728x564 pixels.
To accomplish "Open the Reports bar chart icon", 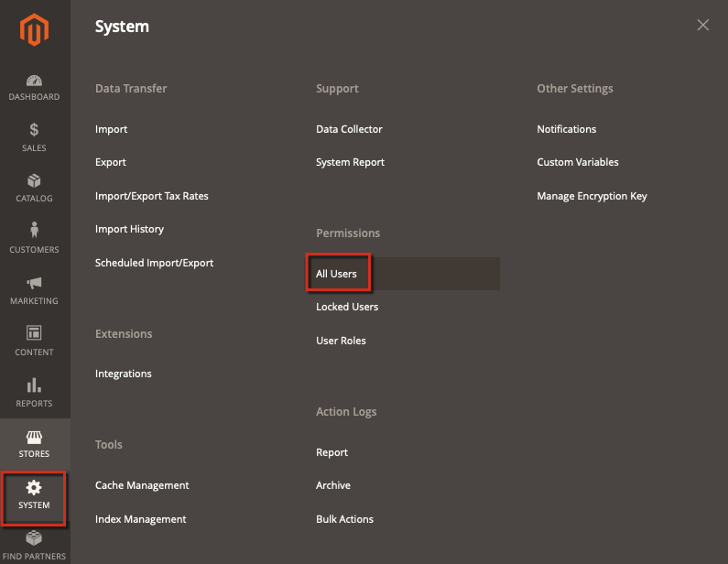I will [x=34, y=385].
